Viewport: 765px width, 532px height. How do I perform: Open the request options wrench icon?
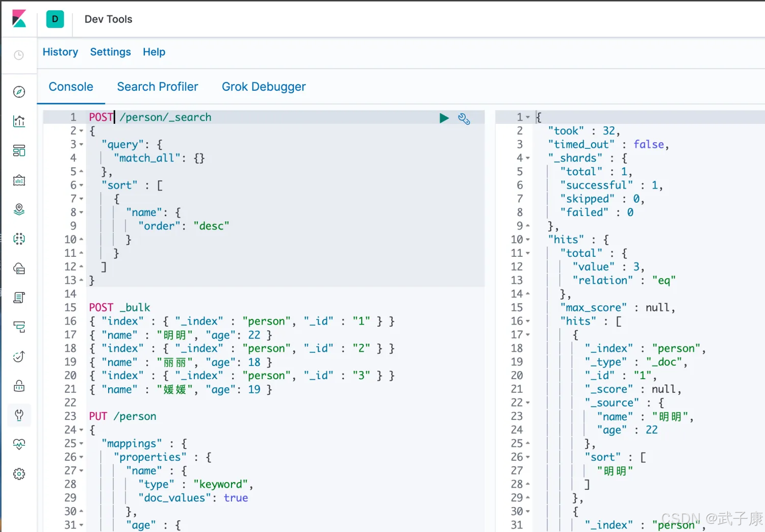click(464, 119)
